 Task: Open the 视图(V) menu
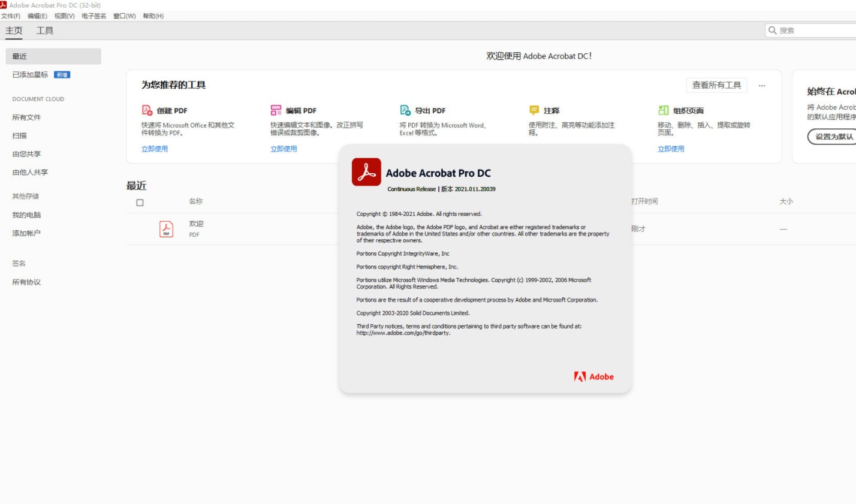point(64,16)
